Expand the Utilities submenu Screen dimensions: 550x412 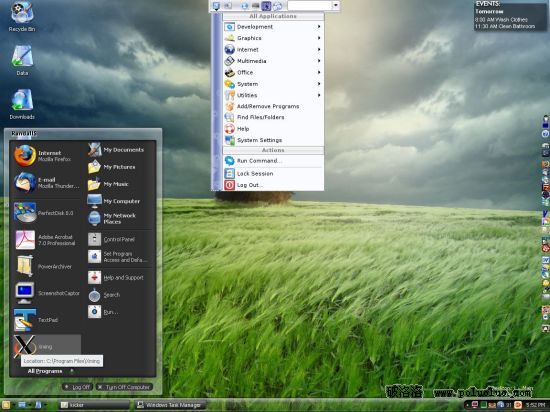(273, 95)
